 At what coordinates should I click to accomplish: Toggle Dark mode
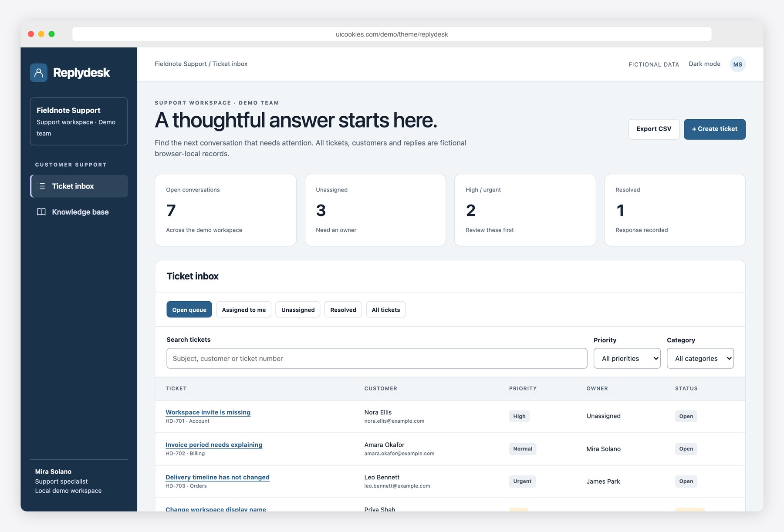(x=704, y=64)
